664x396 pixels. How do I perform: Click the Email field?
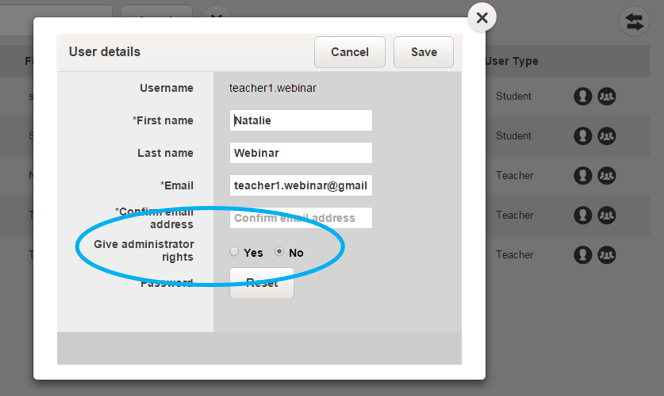(x=301, y=186)
